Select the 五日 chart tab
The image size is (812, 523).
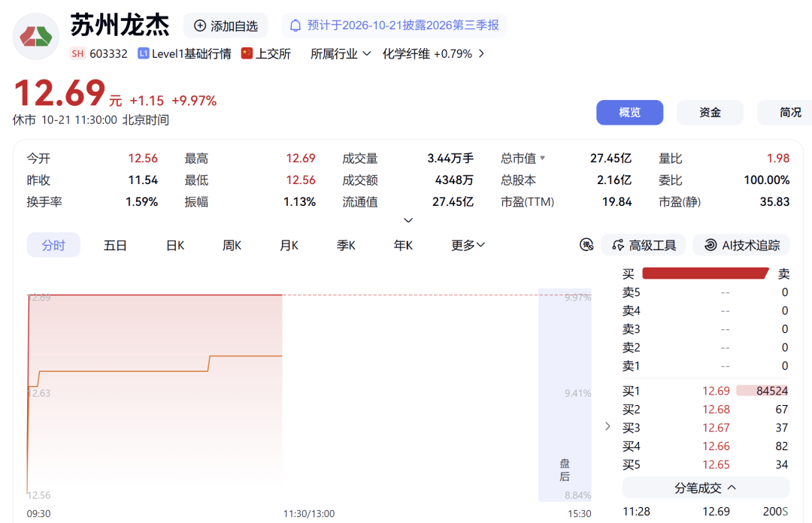point(115,245)
